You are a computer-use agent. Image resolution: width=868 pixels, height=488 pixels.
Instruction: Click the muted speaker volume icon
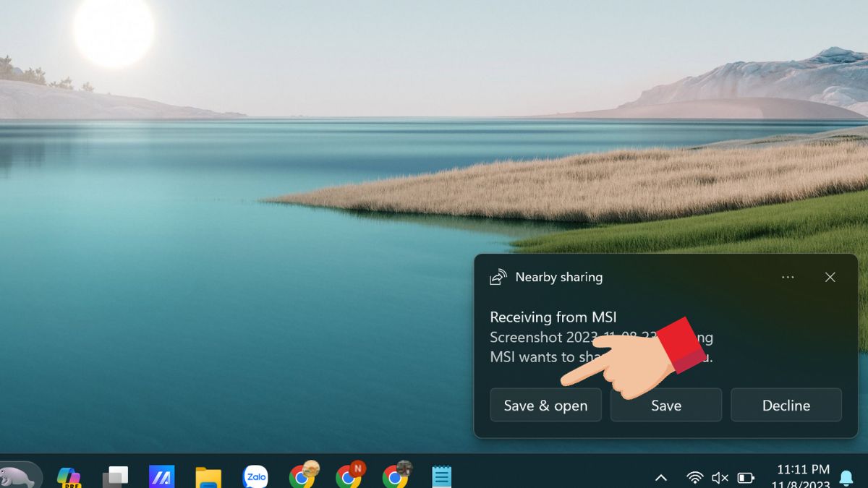[x=720, y=478]
